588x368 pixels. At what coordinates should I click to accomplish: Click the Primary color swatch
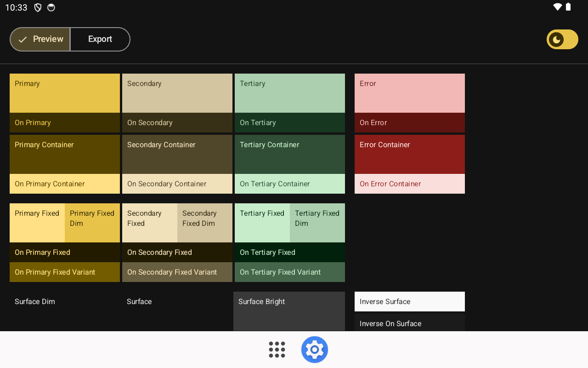(65, 93)
